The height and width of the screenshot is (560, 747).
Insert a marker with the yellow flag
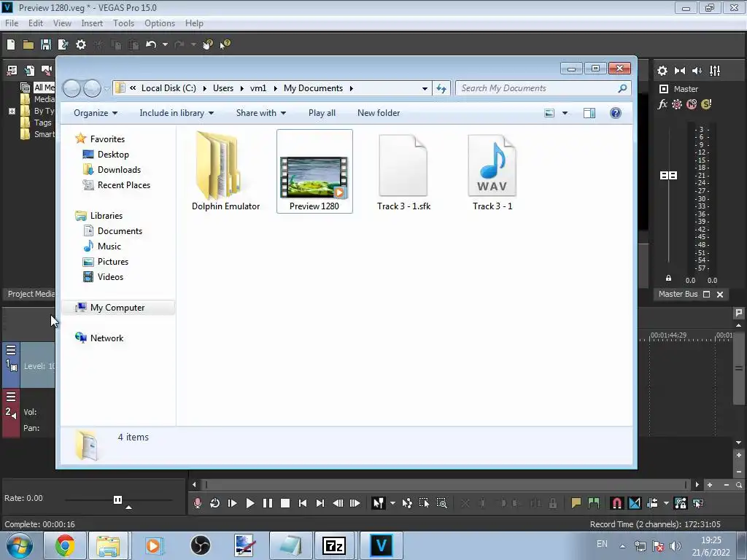pyautogui.click(x=576, y=503)
